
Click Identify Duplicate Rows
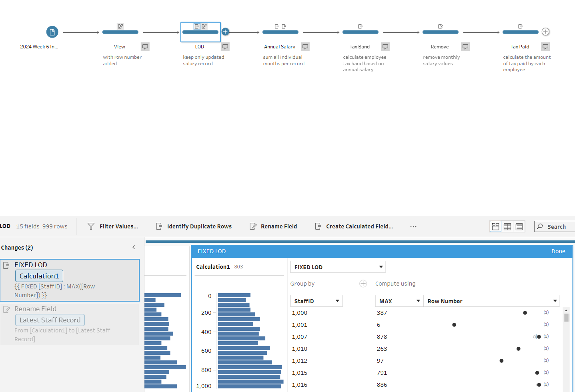[194, 226]
